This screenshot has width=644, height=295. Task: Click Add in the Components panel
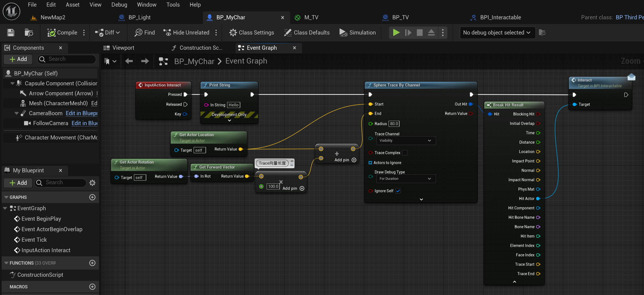tap(18, 59)
